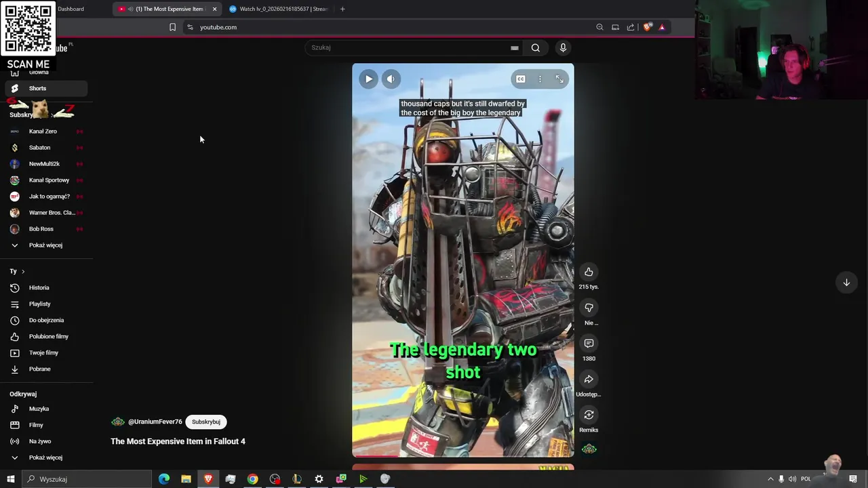Share this Short via Udostępnij
Image resolution: width=868 pixels, height=488 pixels.
[x=589, y=380]
